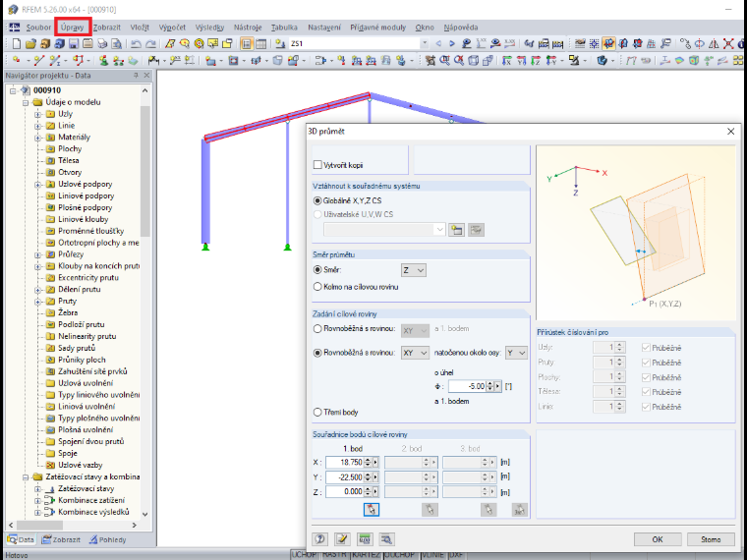The image size is (747, 560).
Task: Click the Save floppy disk icon
Action: [74, 44]
